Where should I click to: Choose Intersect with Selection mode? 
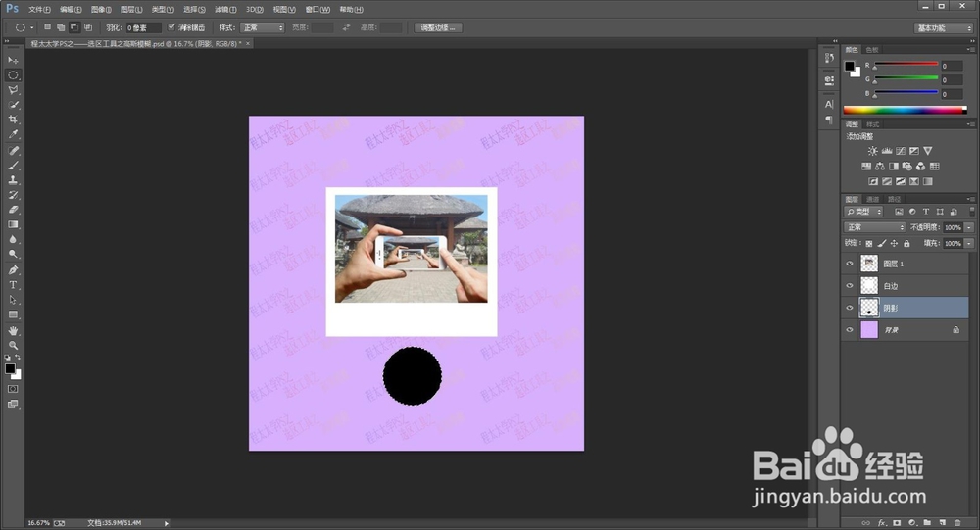(x=88, y=27)
